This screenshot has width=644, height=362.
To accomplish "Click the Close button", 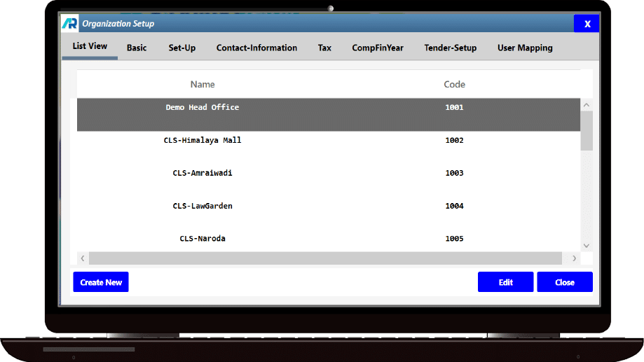I will (x=564, y=282).
